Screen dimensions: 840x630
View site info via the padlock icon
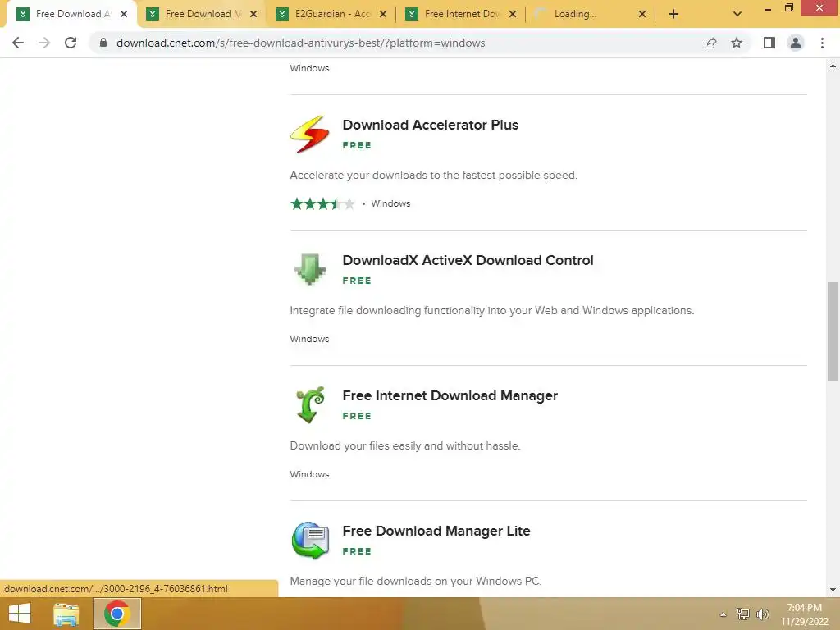[103, 43]
